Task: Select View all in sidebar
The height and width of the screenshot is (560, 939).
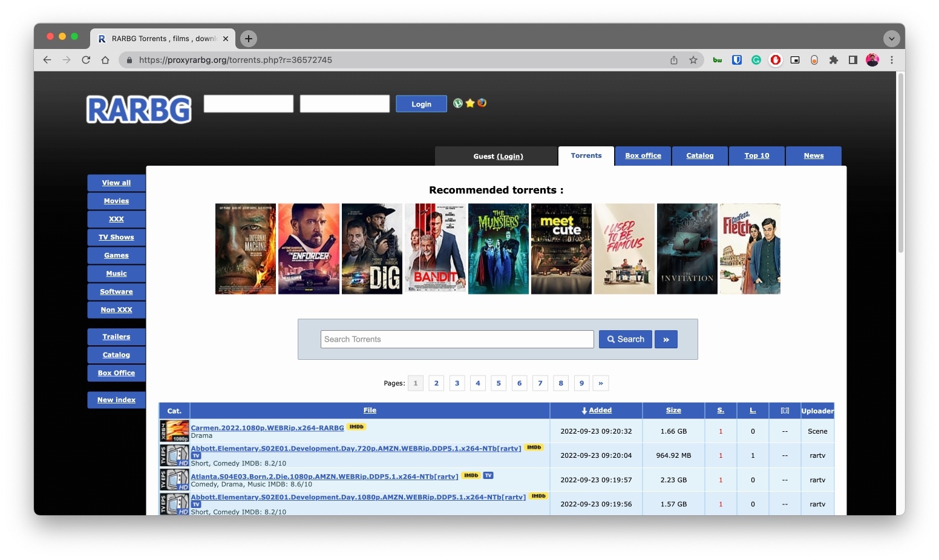Action: click(x=116, y=183)
